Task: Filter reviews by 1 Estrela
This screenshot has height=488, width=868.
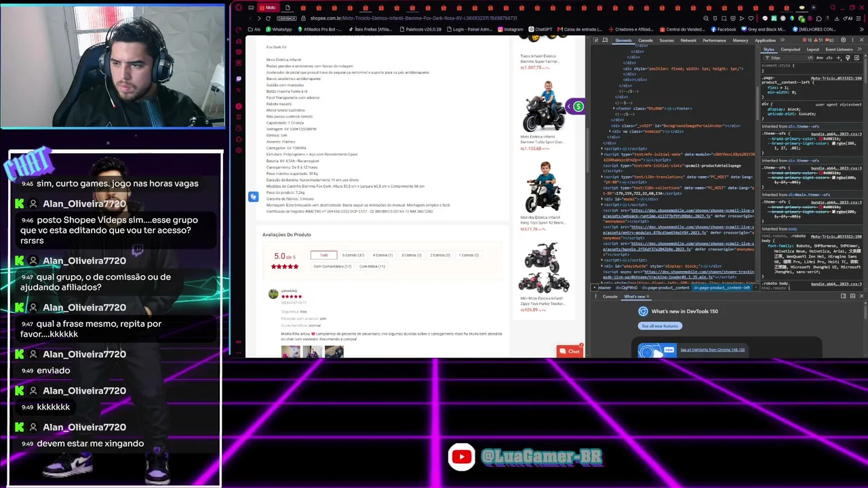Action: point(469,255)
